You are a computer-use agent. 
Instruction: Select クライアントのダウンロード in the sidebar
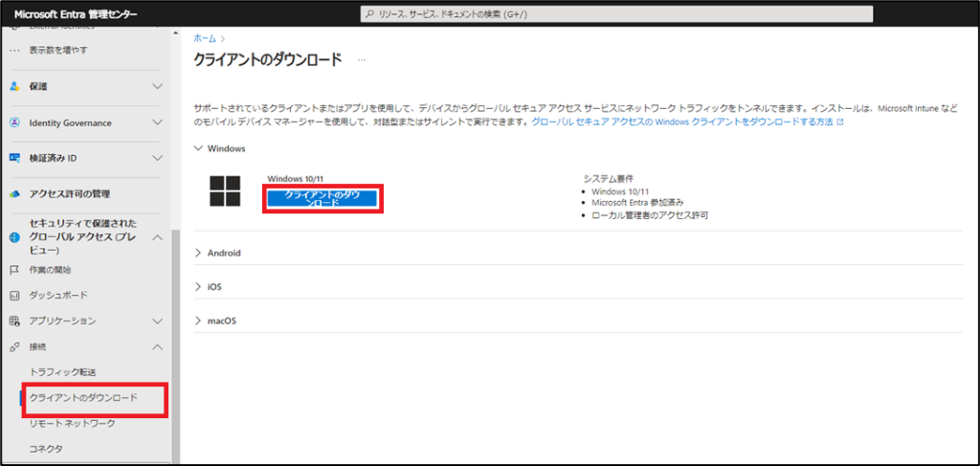click(83, 397)
